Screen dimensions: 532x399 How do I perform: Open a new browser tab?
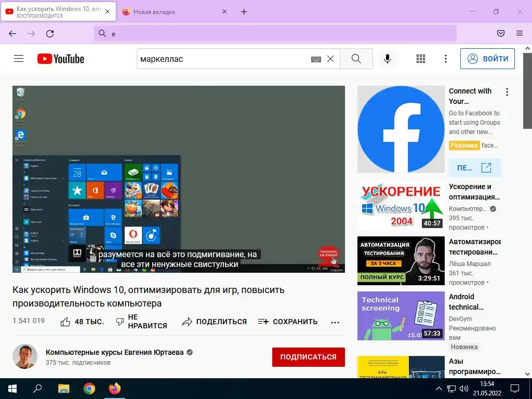(244, 12)
